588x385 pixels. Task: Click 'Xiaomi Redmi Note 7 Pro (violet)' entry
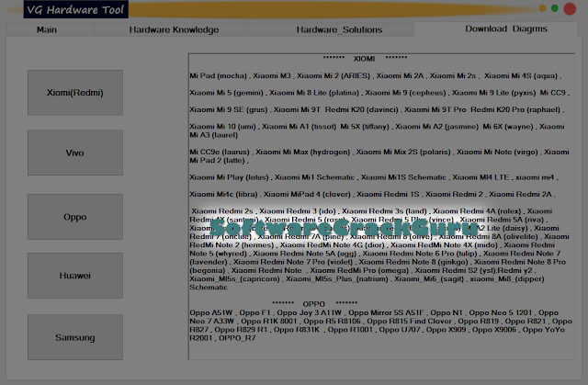point(293,262)
